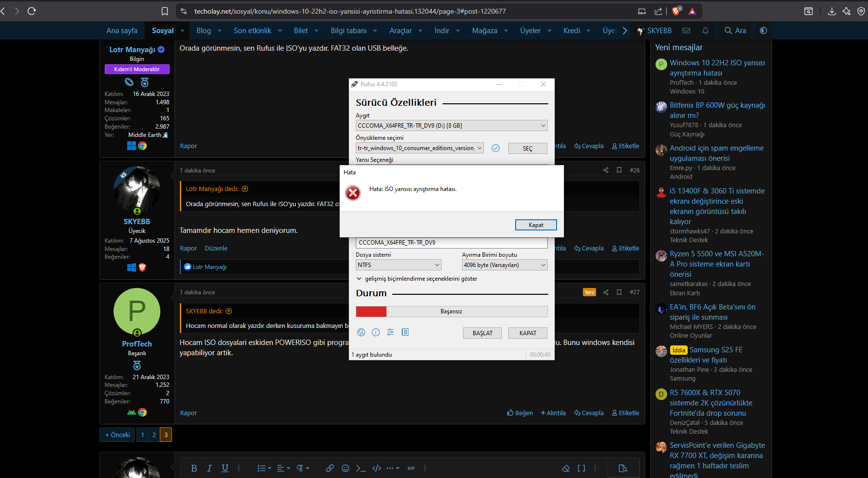Open SKYEBB avatar in post #26
The height and width of the screenshot is (478, 868).
coord(137,190)
